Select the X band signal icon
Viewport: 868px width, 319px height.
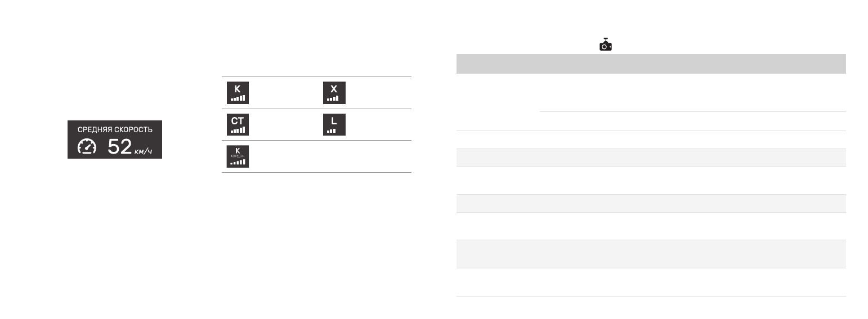click(x=334, y=93)
